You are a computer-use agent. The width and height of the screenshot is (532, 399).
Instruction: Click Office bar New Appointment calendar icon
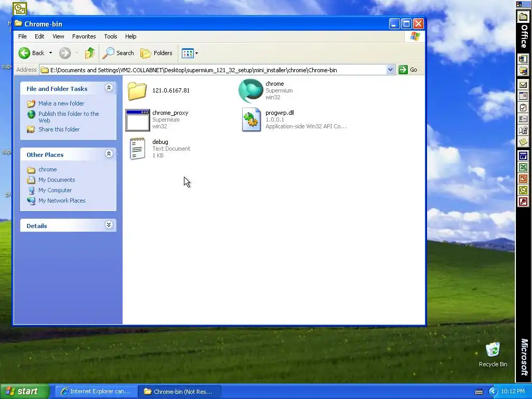click(x=523, y=96)
